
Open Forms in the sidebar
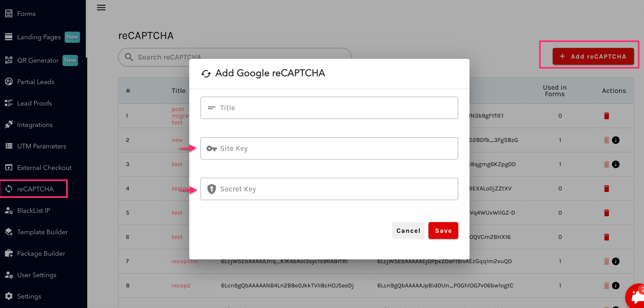[x=26, y=14]
